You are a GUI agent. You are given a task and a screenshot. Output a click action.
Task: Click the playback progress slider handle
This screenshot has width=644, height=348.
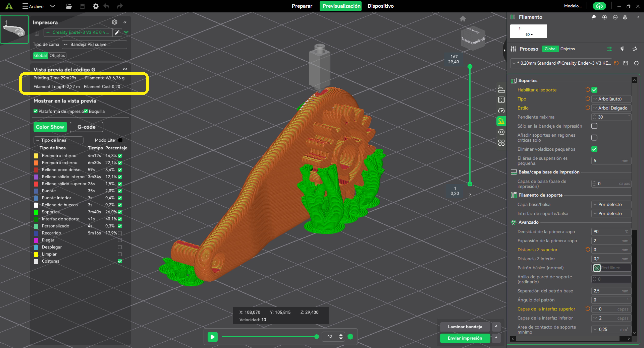[x=317, y=337]
